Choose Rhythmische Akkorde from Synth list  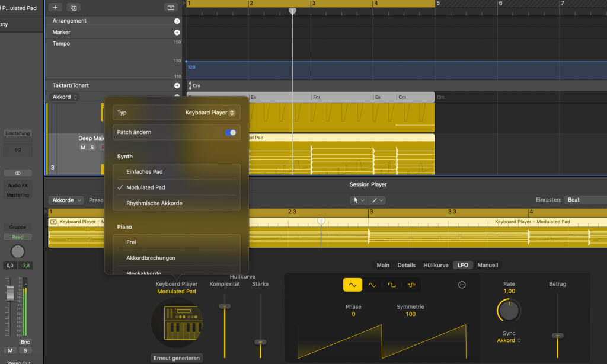pos(154,203)
